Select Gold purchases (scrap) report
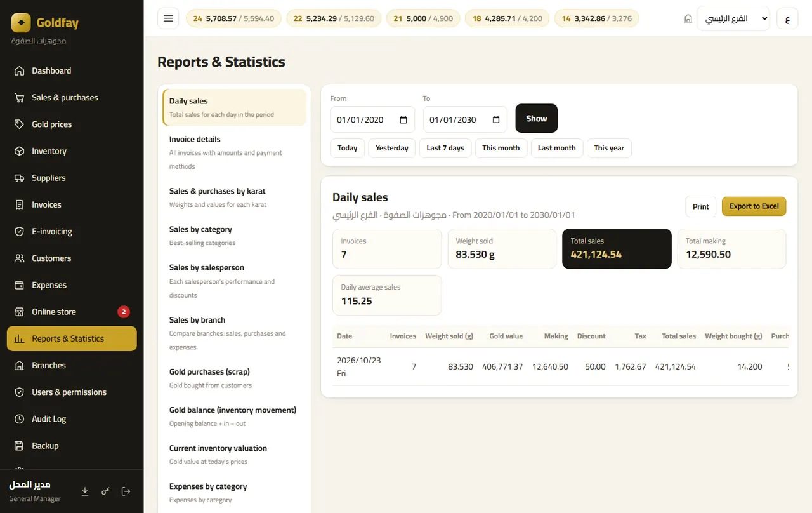Image resolution: width=812 pixels, height=513 pixels. [x=234, y=378]
